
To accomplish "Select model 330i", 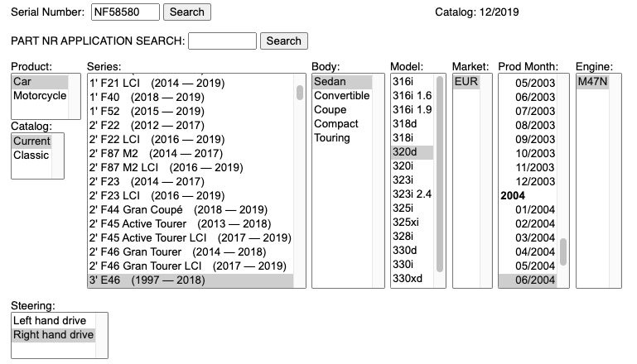I will pyautogui.click(x=413, y=265).
